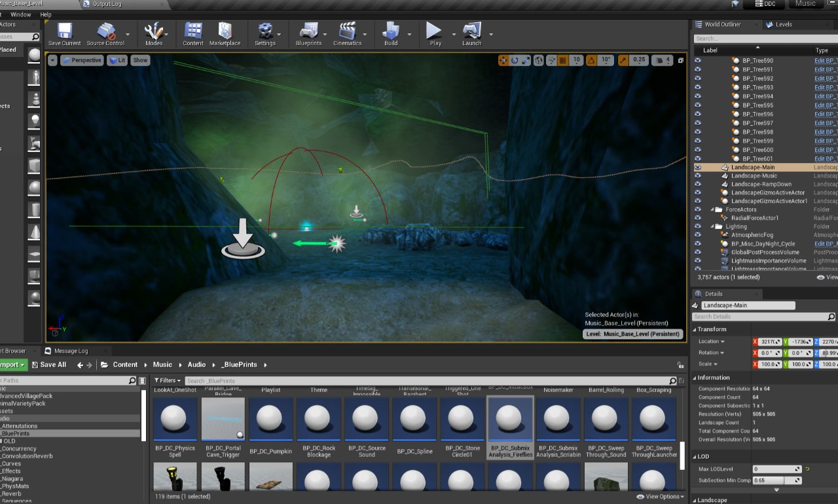Adjust the SubSection Min Component slider field

(776, 480)
